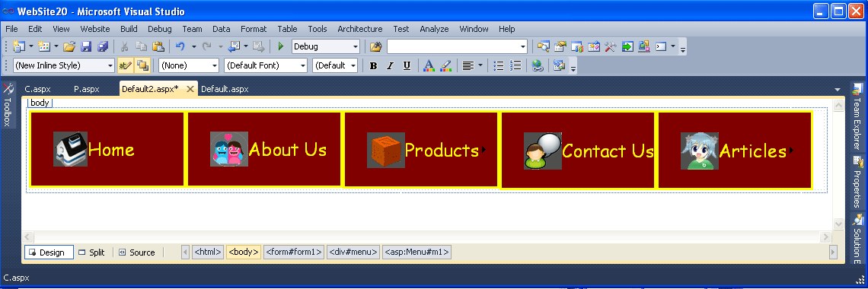Switch to Source view
Image resolution: width=868 pixels, height=289 pixels.
[137, 252]
